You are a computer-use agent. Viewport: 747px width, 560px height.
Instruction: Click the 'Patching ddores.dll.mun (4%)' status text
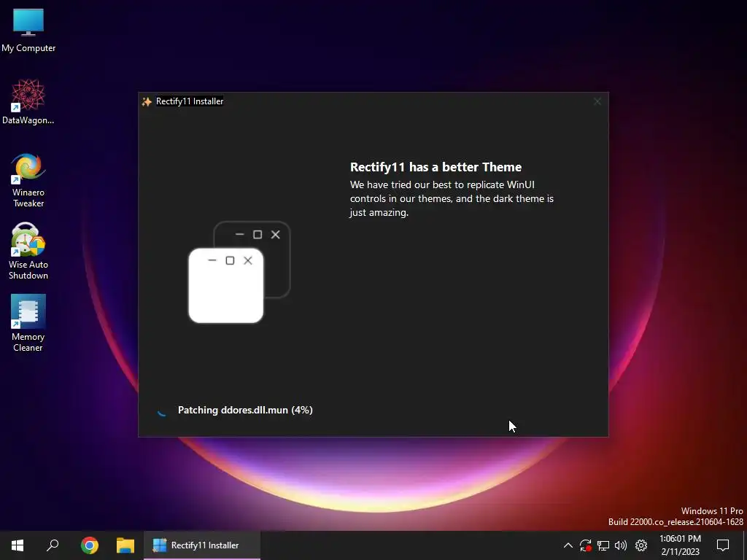245,410
